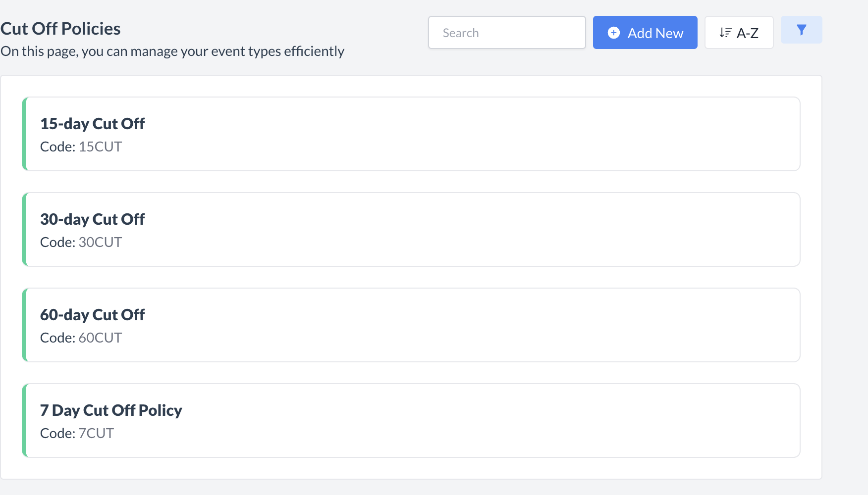Viewport: 868px width, 495px height.
Task: Focus the Search input field
Action: pyautogui.click(x=506, y=33)
